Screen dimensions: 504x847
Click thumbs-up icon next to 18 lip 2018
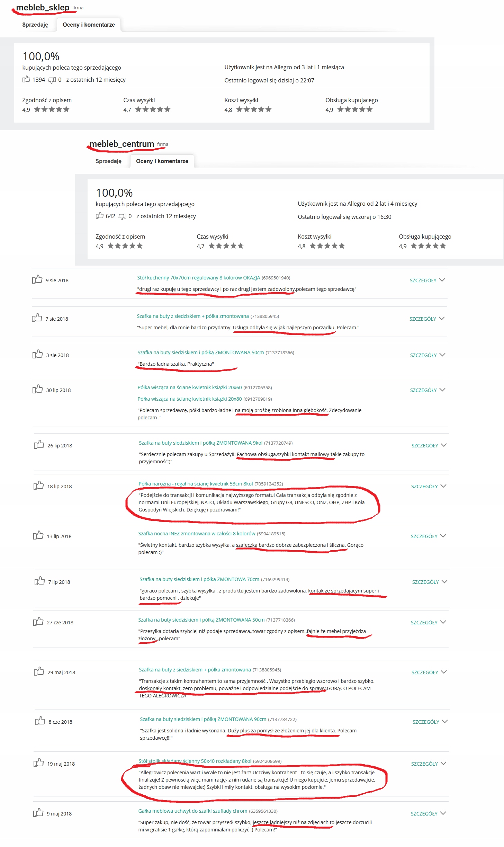38,485
